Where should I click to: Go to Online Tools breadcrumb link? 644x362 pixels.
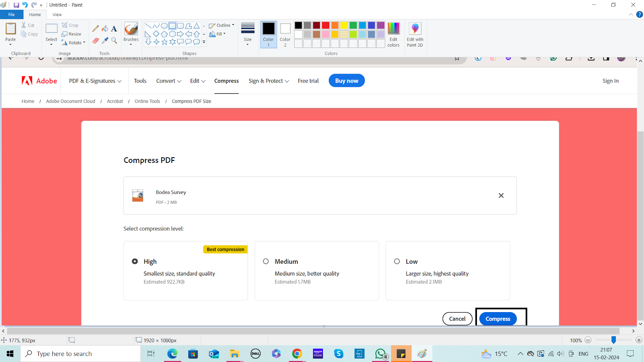(x=147, y=101)
